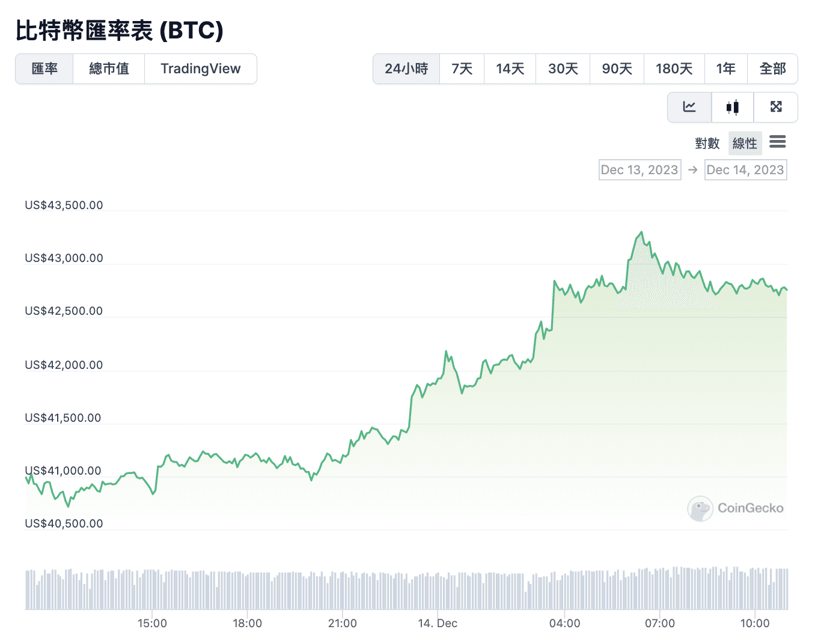Click the US$41,500.00 axis label

tap(63, 418)
